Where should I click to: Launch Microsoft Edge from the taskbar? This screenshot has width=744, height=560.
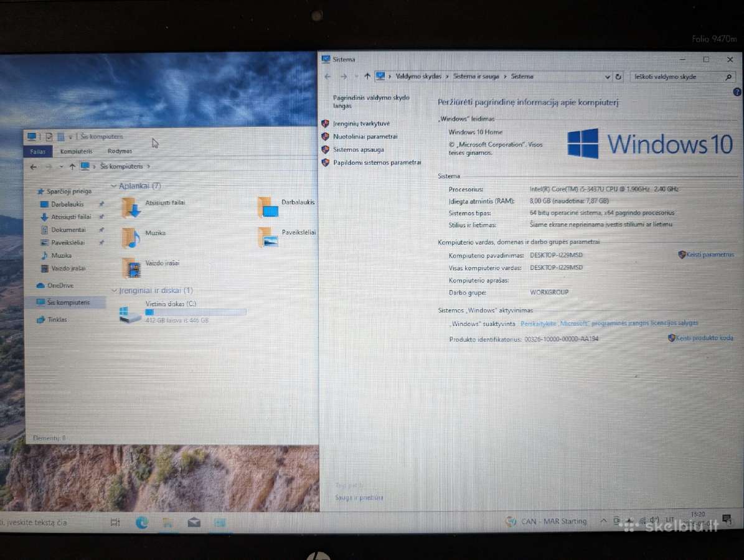pyautogui.click(x=142, y=523)
